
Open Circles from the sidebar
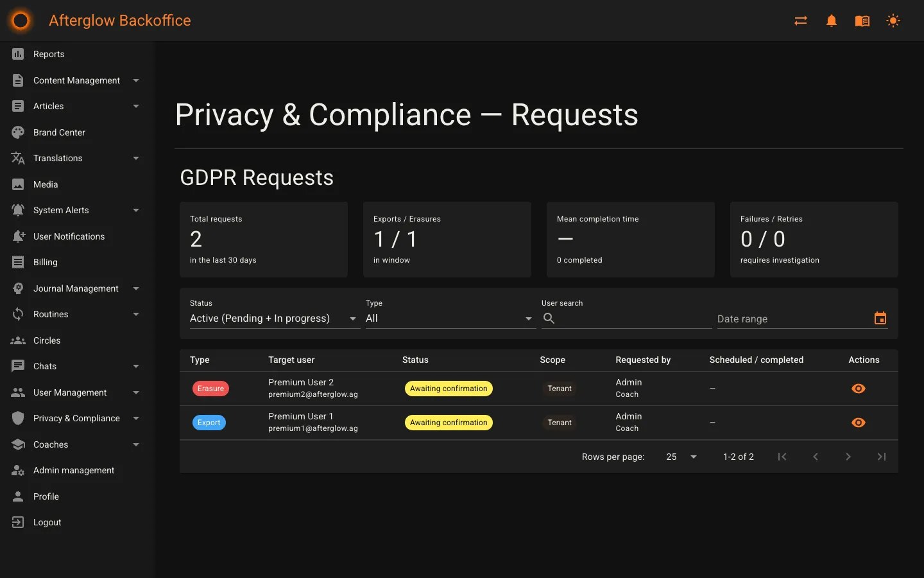78,340
